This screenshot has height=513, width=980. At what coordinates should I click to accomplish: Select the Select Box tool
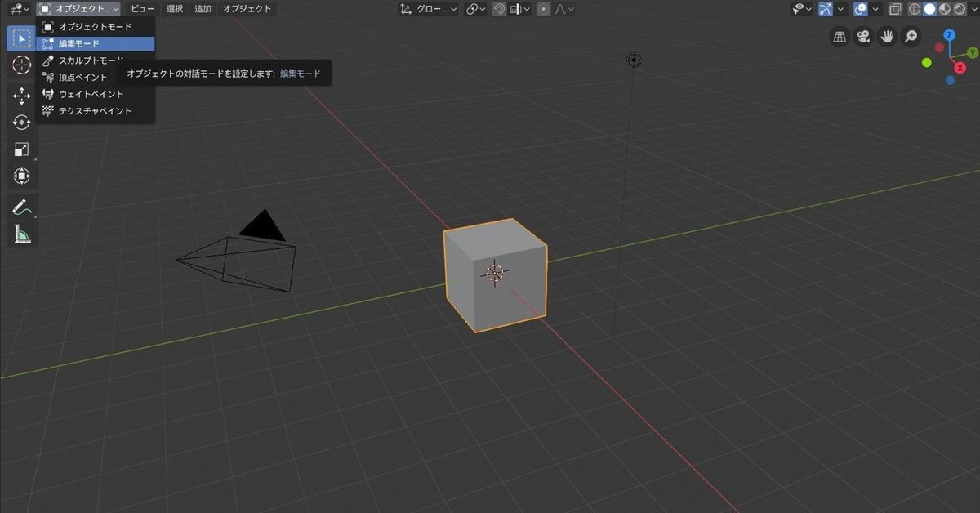[x=22, y=38]
